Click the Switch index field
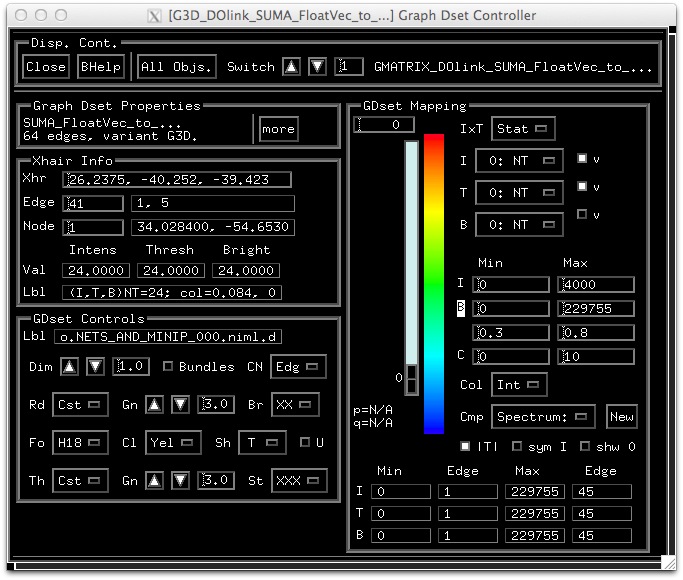 coord(349,67)
